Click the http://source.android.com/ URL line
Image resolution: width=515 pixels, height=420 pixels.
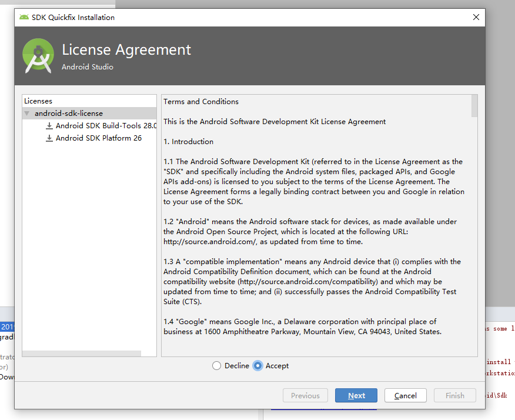point(263,242)
